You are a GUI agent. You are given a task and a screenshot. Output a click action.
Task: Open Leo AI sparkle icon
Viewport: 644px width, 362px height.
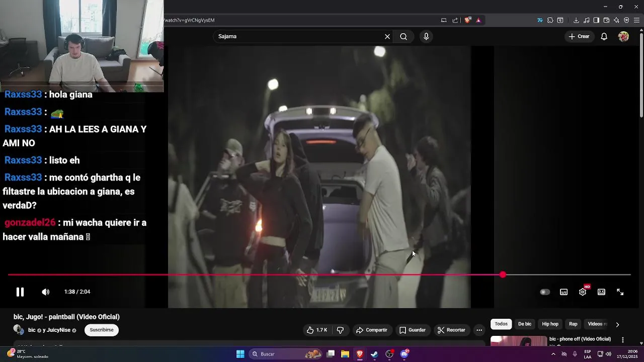click(x=616, y=21)
